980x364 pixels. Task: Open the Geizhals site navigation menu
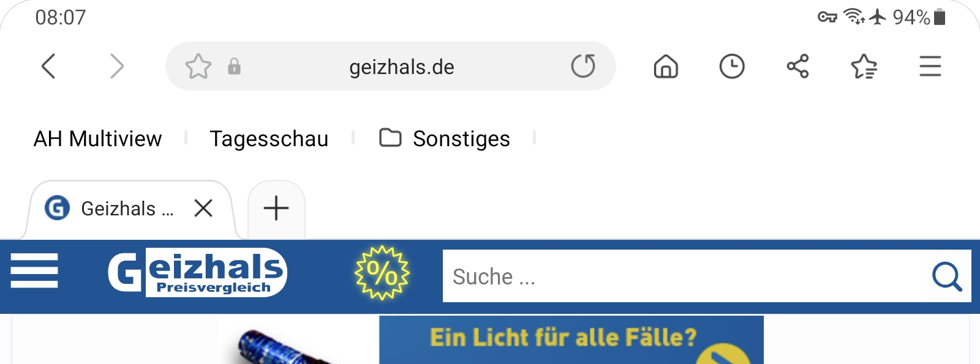pyautogui.click(x=34, y=271)
